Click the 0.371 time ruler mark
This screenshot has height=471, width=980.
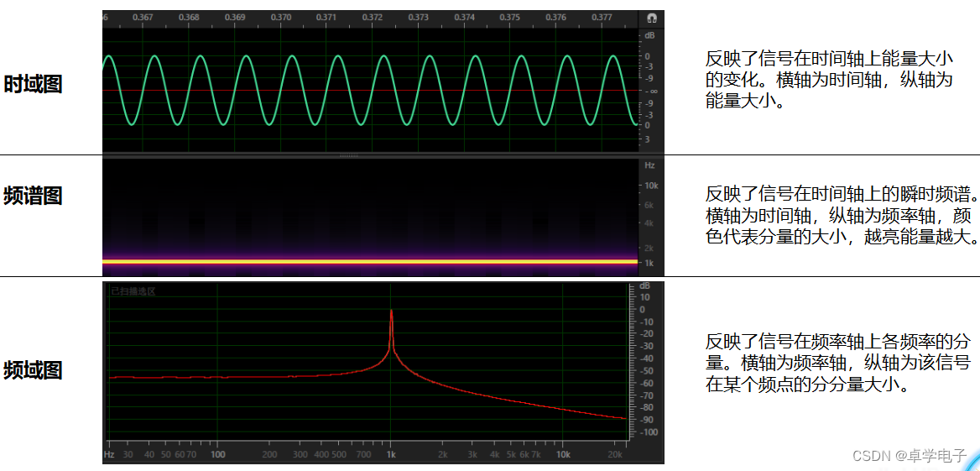[x=326, y=18]
